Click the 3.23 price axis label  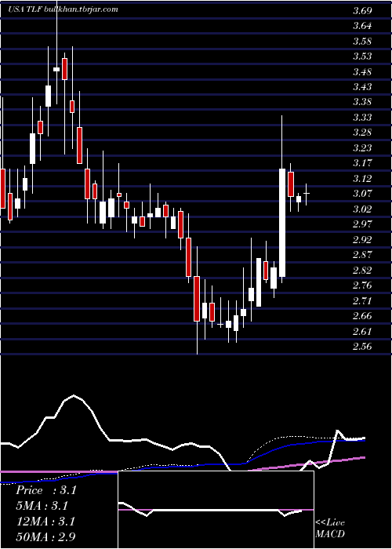(362, 148)
